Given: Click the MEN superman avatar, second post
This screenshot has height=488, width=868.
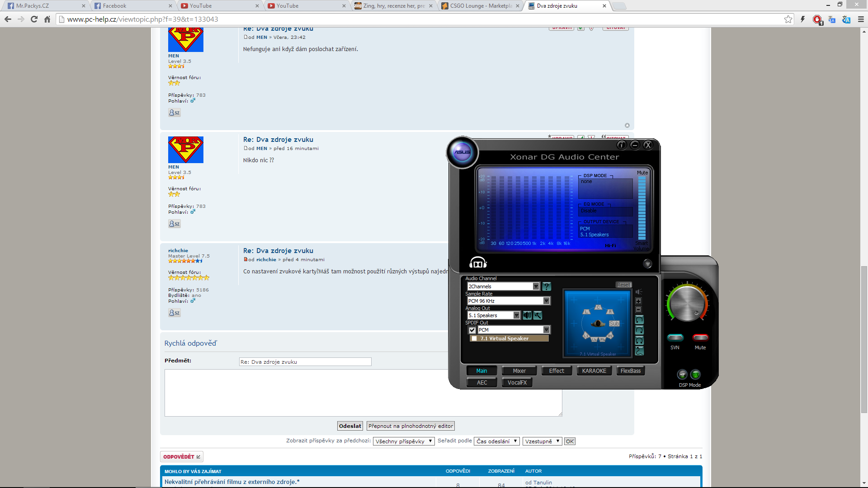Looking at the screenshot, I should point(186,150).
